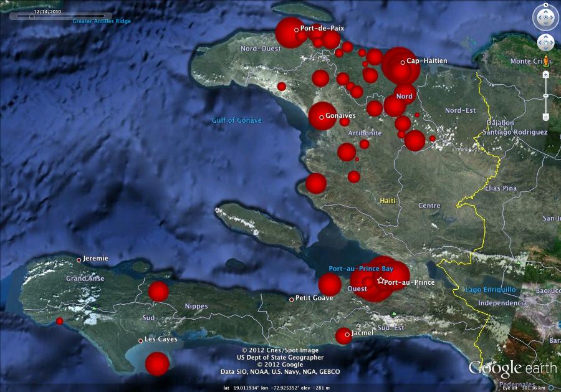Pan map left with Move joystick arrow
This screenshot has width=561, height=392.
pos(540,43)
